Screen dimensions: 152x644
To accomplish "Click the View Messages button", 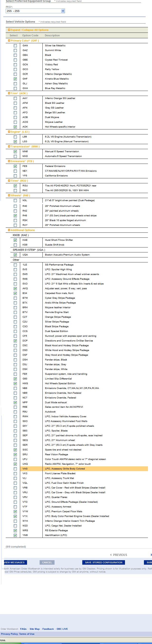I will pos(15,563).
